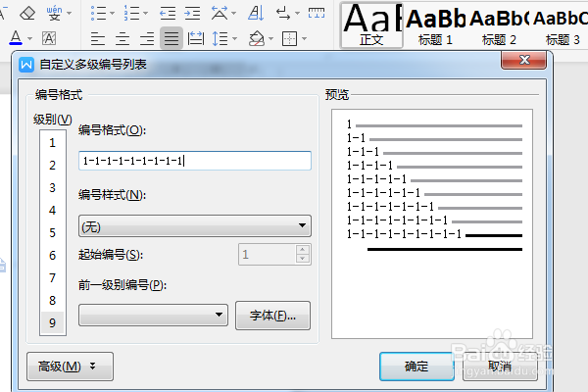Viewport: 588px width, 392px height.
Task: Click the increase indent icon
Action: pos(192,14)
